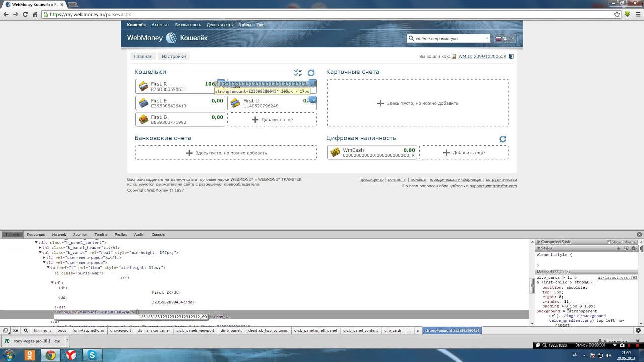Switch to the Настройки tab
Screen dimensions: 644x362
tap(174, 56)
